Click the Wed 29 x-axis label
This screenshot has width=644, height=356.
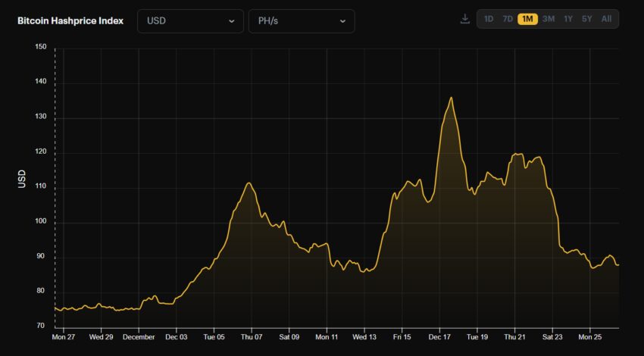(x=101, y=337)
